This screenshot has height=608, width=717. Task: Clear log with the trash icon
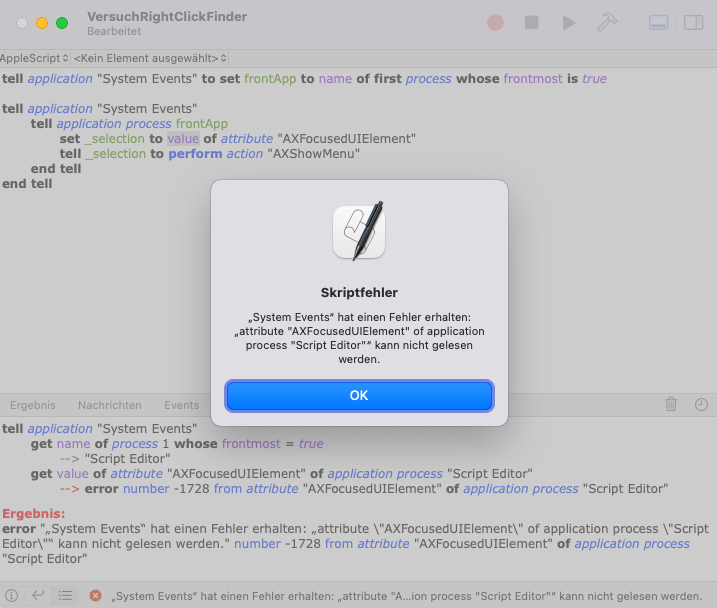pos(671,404)
